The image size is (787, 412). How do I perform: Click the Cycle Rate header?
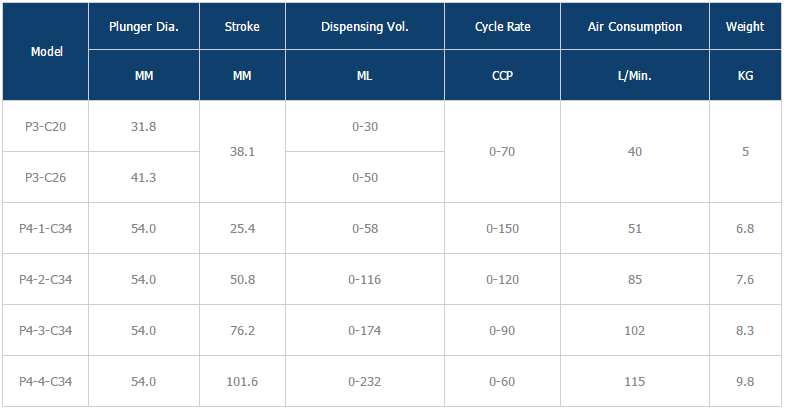click(x=502, y=27)
